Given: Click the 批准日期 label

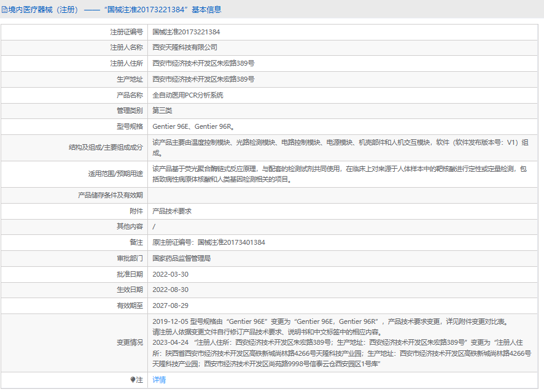Looking at the screenshot, I should click(x=130, y=274).
